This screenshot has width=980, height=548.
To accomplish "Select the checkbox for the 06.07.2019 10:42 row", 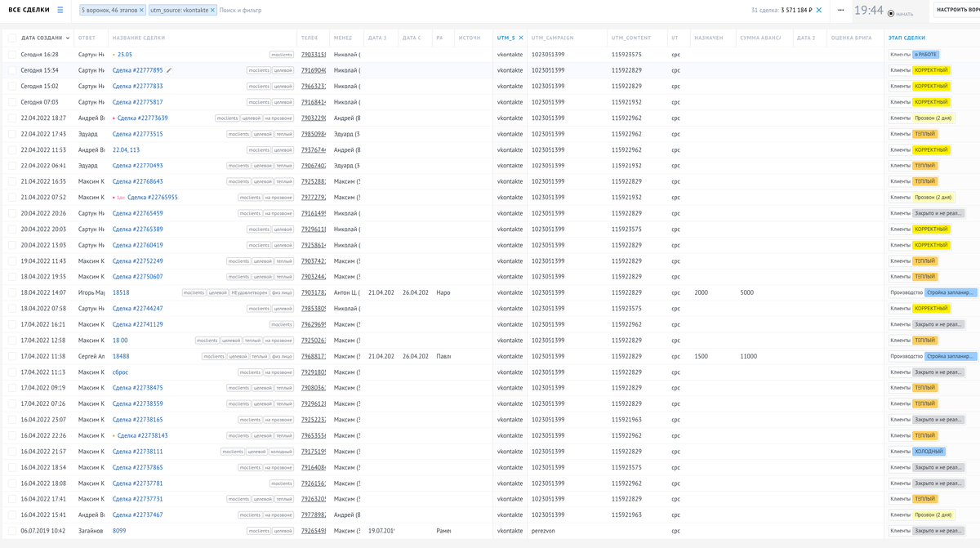I will pyautogui.click(x=12, y=531).
